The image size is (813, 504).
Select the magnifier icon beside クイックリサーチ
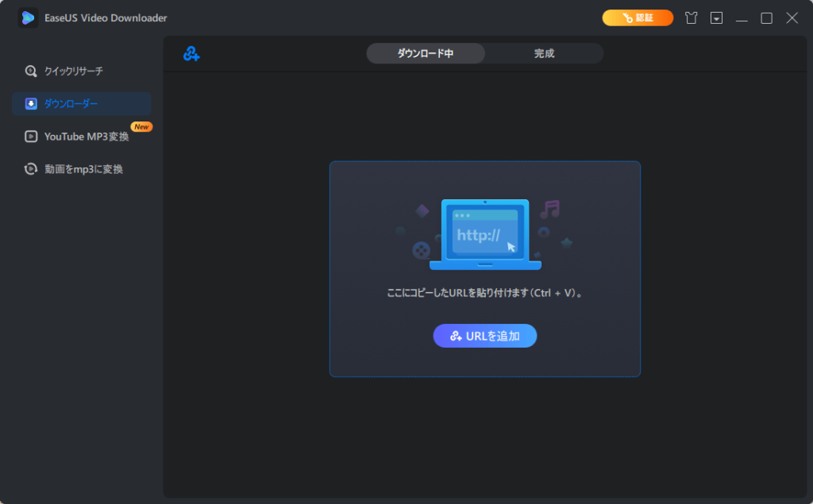click(x=31, y=71)
